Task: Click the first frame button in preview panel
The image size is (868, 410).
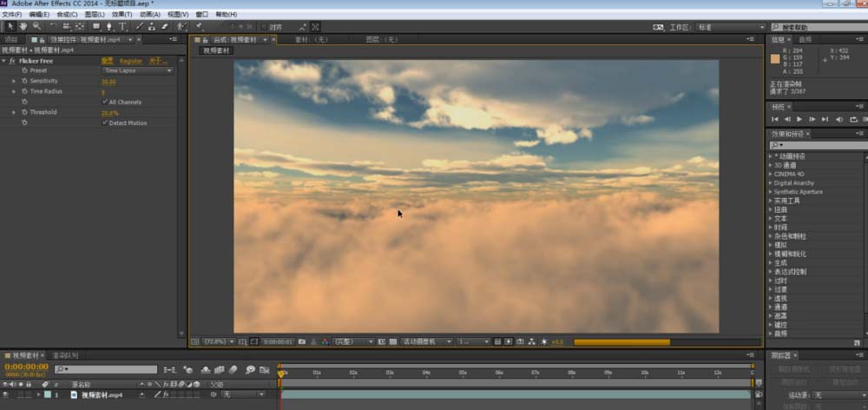Action: click(x=774, y=119)
